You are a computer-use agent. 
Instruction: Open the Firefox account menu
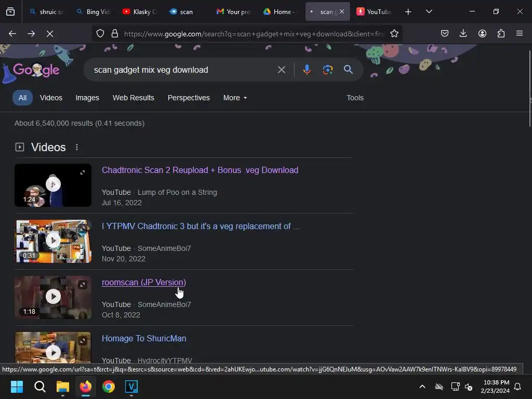tap(482, 33)
